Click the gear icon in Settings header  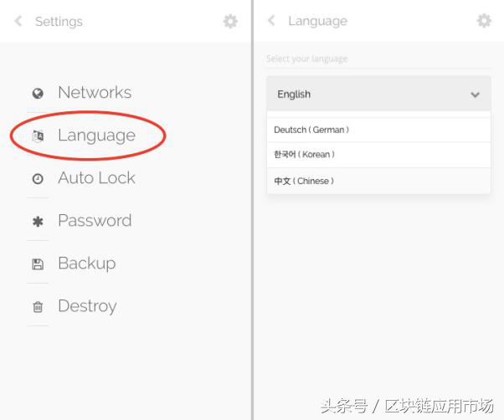pyautogui.click(x=230, y=21)
